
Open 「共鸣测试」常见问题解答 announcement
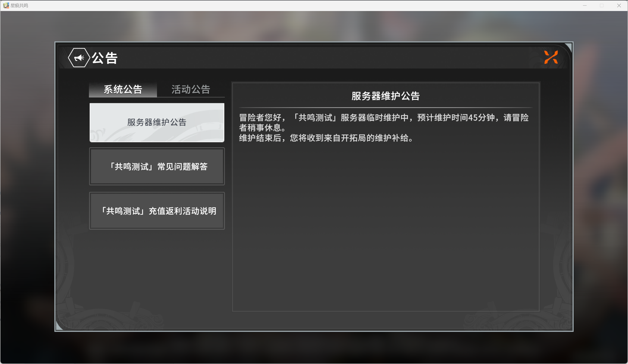[x=157, y=166]
